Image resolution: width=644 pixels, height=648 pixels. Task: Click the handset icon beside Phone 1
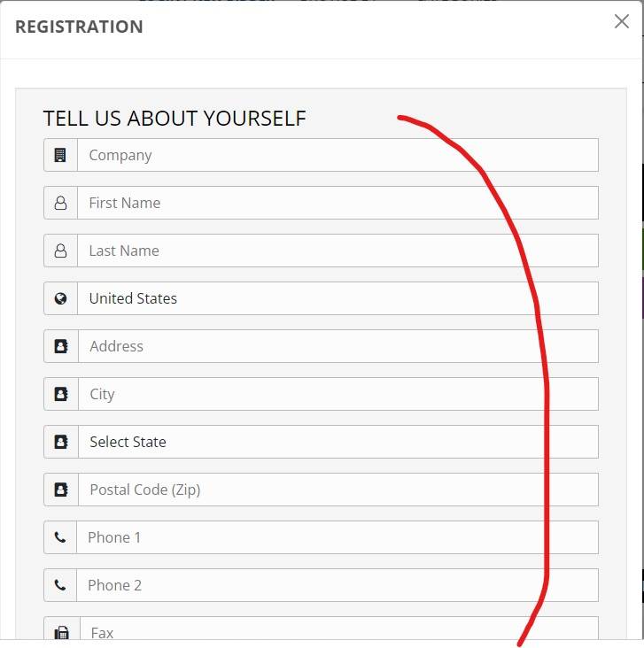click(x=60, y=537)
